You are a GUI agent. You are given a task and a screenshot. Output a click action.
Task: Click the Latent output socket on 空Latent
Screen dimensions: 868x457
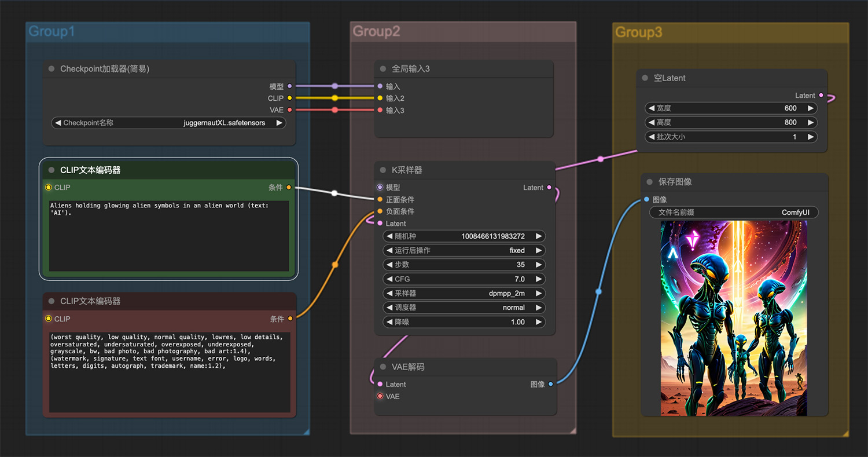tap(821, 95)
